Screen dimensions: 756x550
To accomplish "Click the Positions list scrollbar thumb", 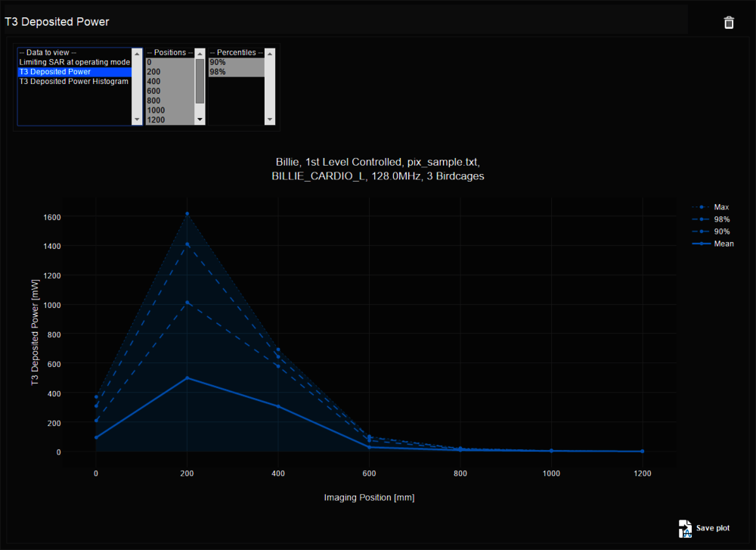I will [x=200, y=81].
